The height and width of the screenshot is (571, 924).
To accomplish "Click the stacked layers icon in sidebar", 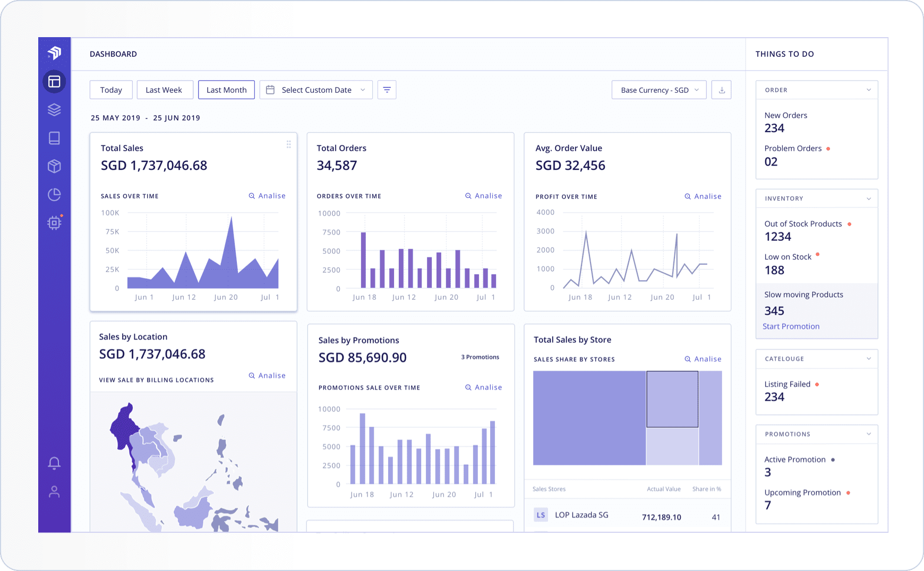I will (x=54, y=110).
